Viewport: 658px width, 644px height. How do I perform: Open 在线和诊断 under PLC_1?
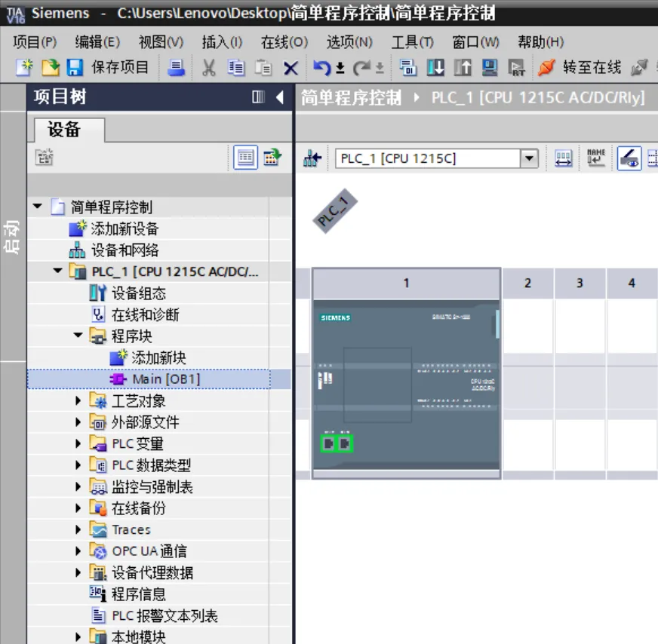[145, 314]
